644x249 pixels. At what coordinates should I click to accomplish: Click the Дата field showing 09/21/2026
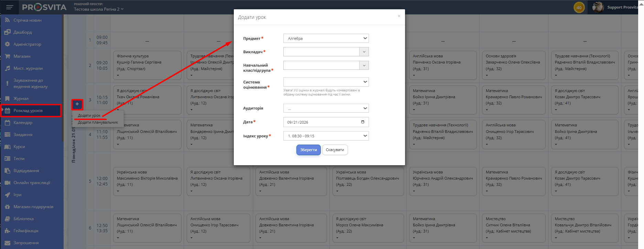[x=326, y=122]
